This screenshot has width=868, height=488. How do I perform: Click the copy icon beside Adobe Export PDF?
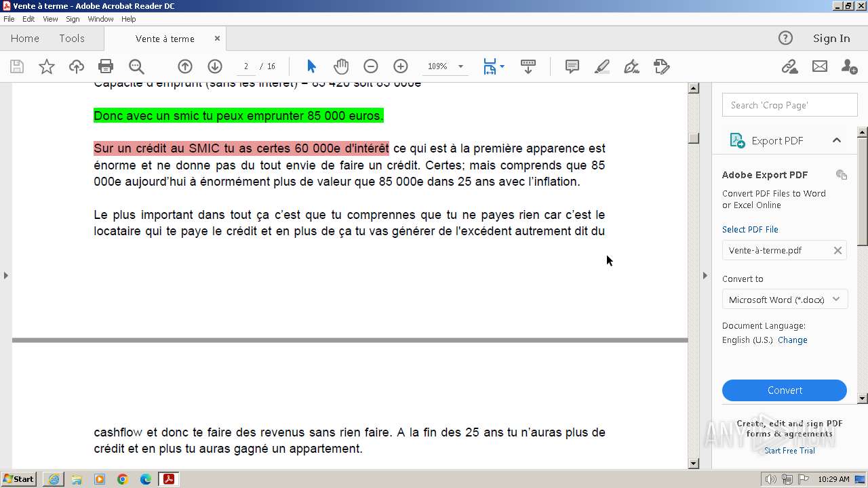click(842, 175)
